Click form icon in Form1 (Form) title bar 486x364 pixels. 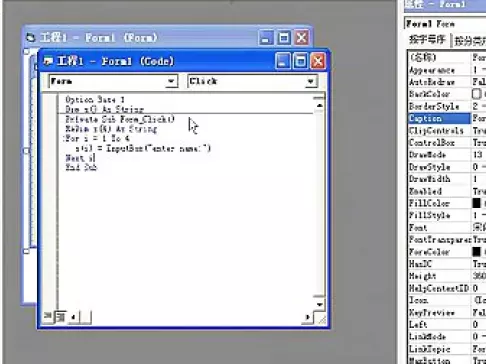[x=31, y=38]
